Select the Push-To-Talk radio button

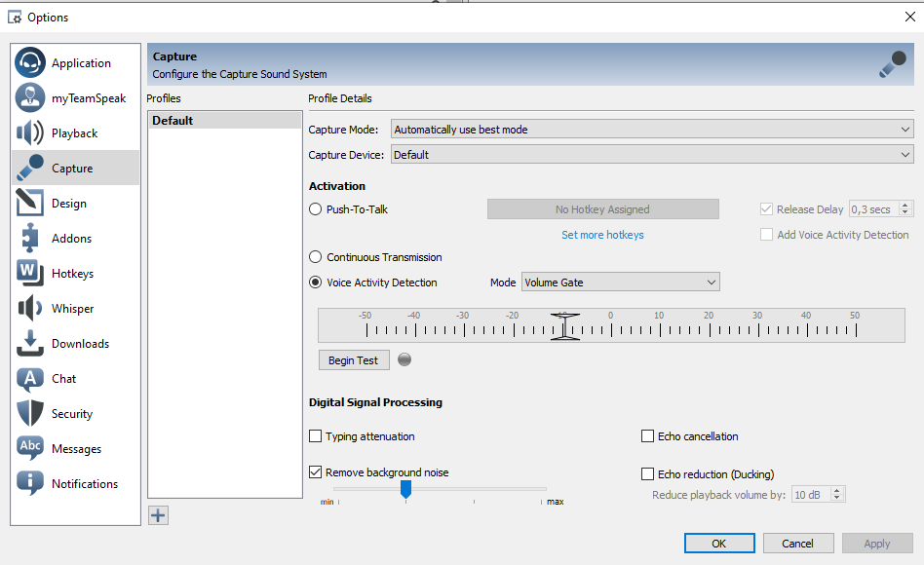coord(315,209)
